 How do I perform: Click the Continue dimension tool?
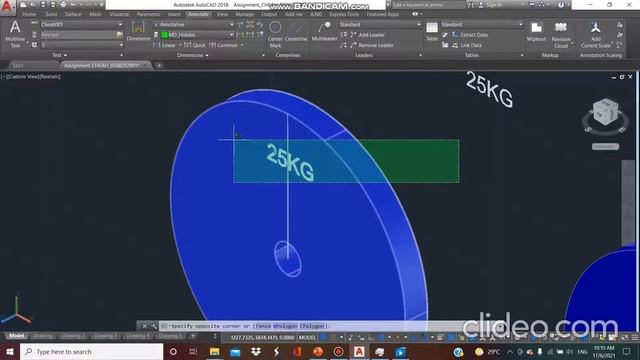pos(223,45)
